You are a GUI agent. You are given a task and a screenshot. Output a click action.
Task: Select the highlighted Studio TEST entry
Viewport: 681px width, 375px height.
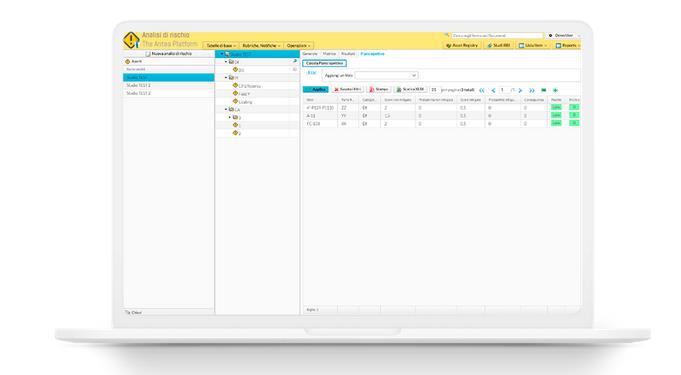coord(169,77)
